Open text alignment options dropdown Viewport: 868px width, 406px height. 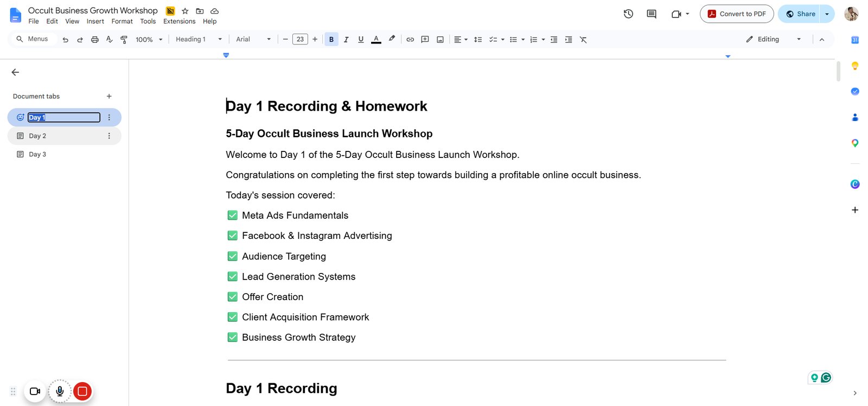(x=461, y=40)
